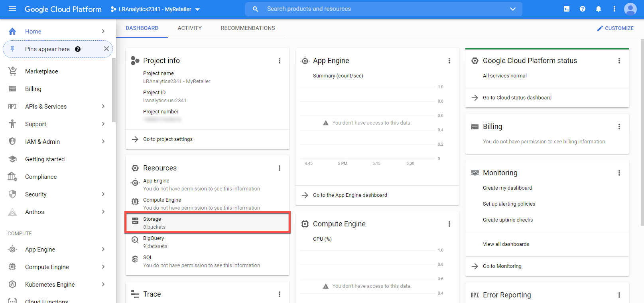Image resolution: width=644 pixels, height=303 pixels.
Task: Switch to the Dashboard tab
Action: tap(142, 28)
